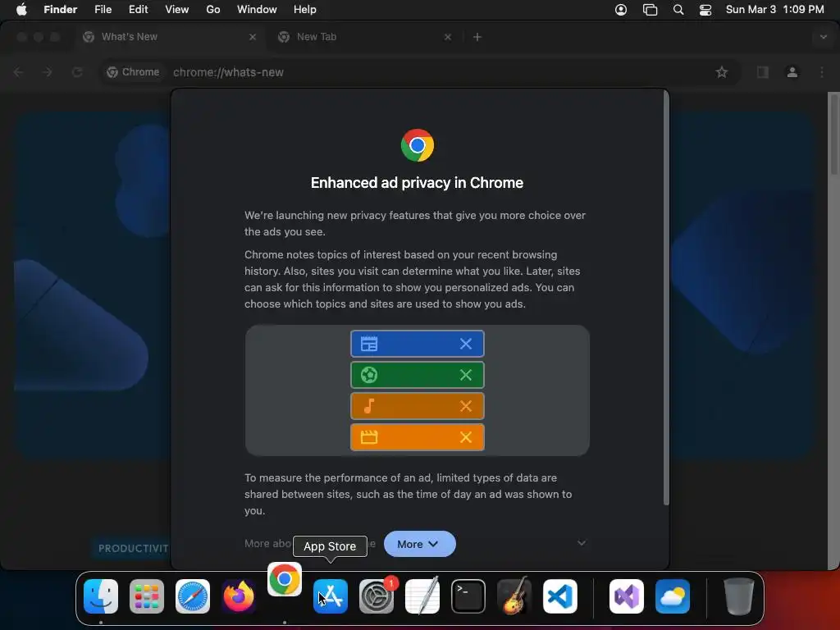Screen dimensions: 840x630
Task: Open the View menu
Action: click(x=177, y=10)
